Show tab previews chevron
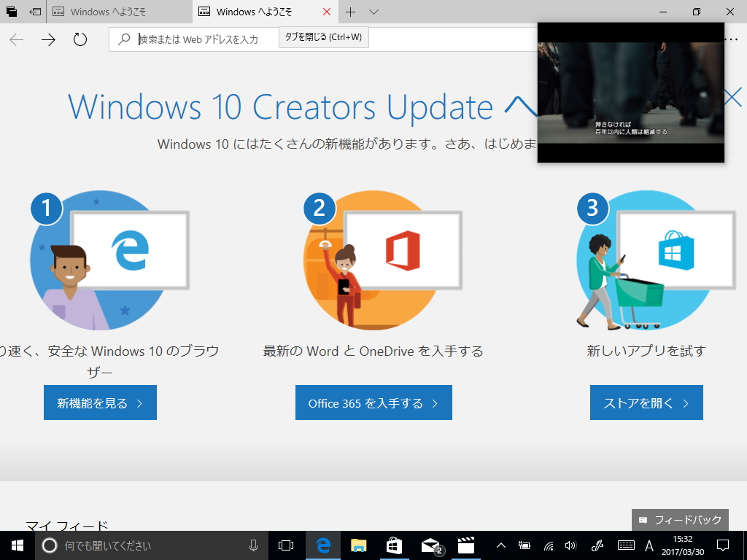Image resolution: width=747 pixels, height=560 pixels. [x=374, y=12]
